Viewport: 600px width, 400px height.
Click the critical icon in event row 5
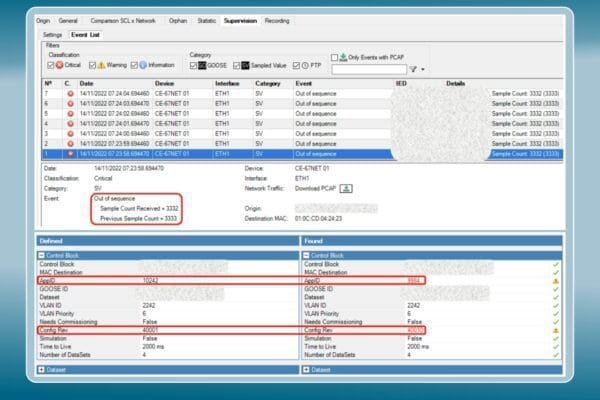pos(70,114)
